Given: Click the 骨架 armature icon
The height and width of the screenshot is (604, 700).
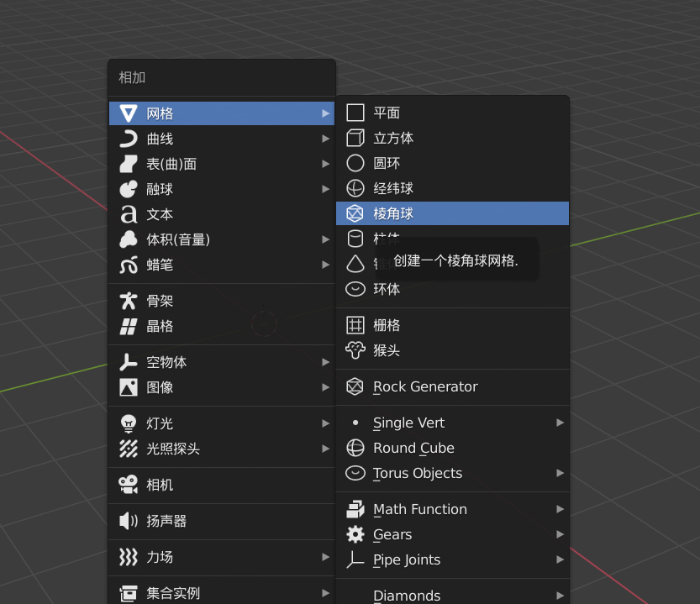Looking at the screenshot, I should (x=128, y=301).
